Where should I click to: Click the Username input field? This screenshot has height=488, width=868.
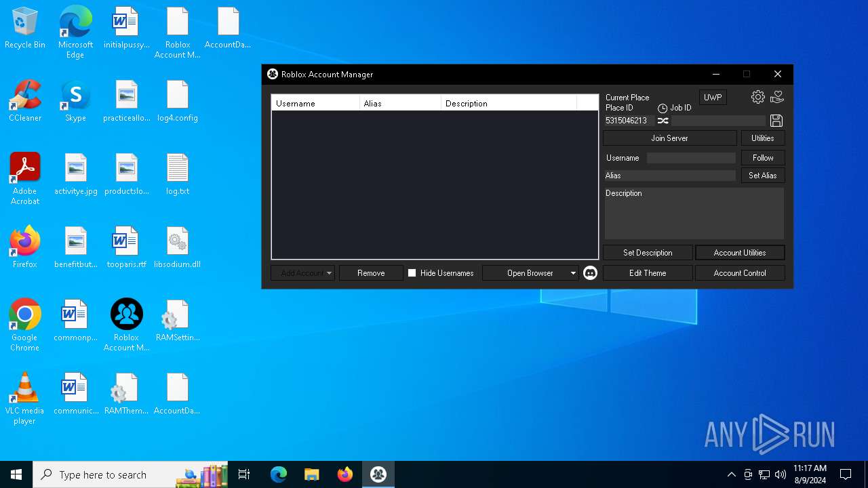691,158
